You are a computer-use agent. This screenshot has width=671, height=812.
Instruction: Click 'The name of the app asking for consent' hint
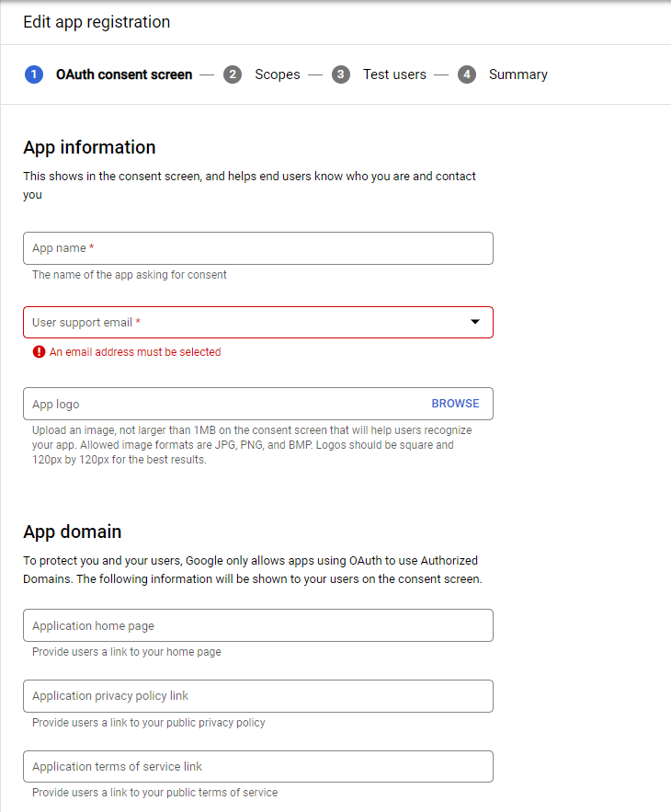tap(130, 275)
